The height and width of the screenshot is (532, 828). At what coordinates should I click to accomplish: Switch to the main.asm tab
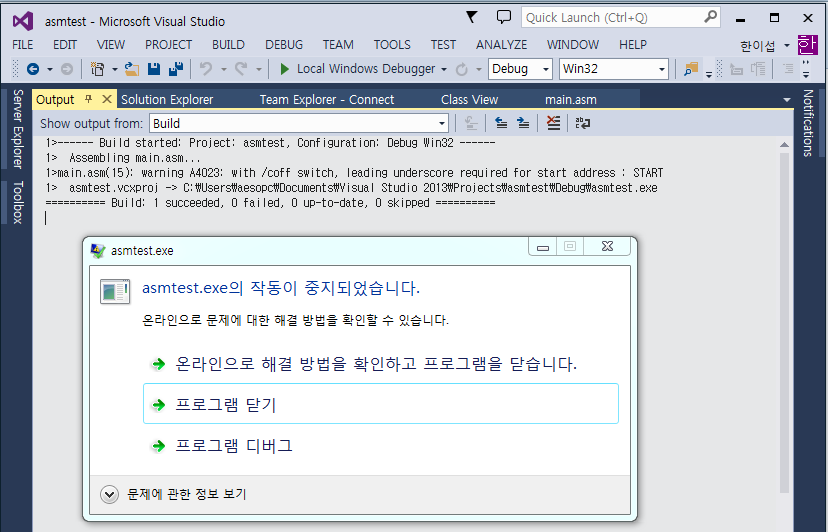[570, 99]
